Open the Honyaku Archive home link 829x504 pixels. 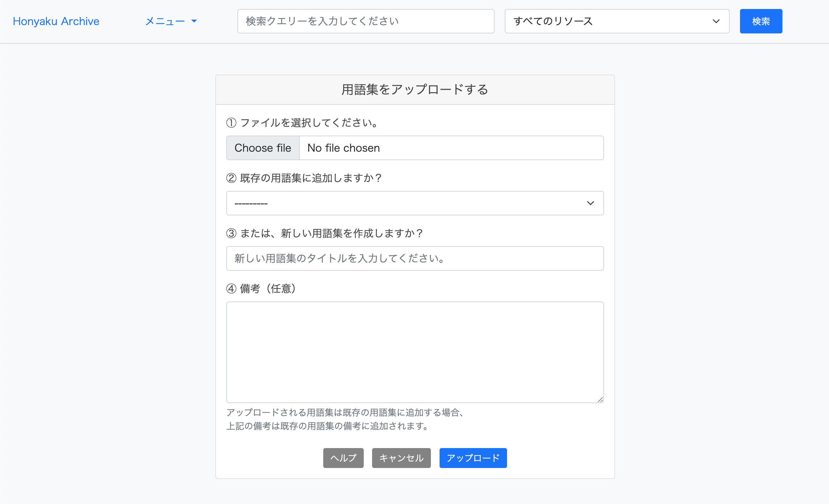point(56,21)
